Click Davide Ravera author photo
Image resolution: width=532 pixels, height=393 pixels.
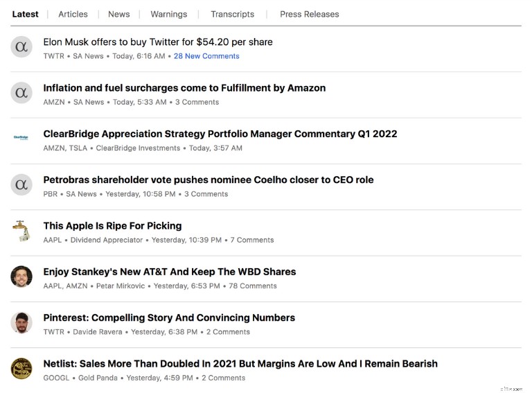(x=21, y=323)
